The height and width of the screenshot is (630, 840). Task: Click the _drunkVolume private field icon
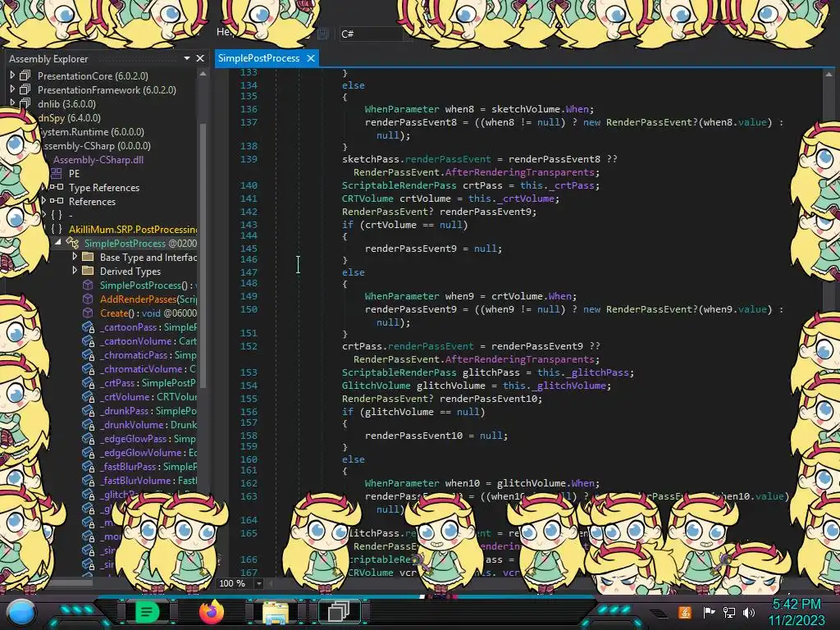click(x=89, y=424)
